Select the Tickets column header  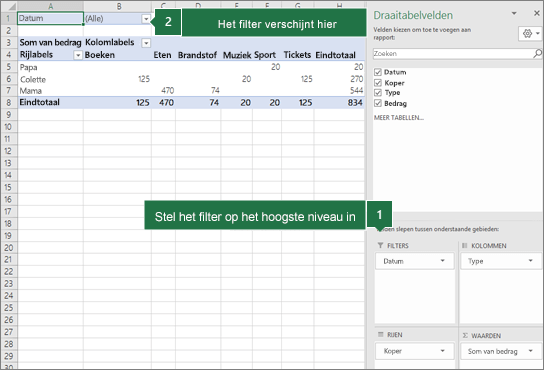pos(298,55)
